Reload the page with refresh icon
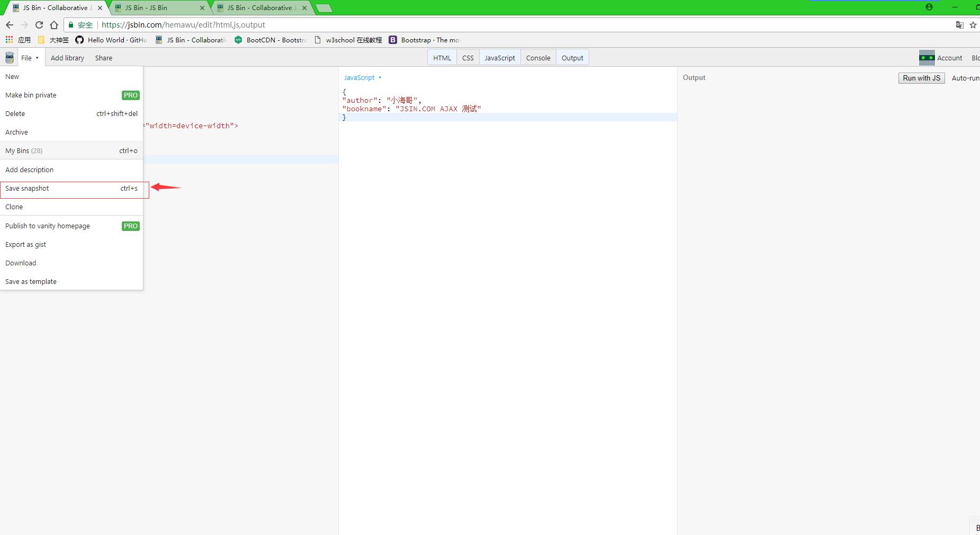Viewport: 980px width, 535px height. click(39, 25)
